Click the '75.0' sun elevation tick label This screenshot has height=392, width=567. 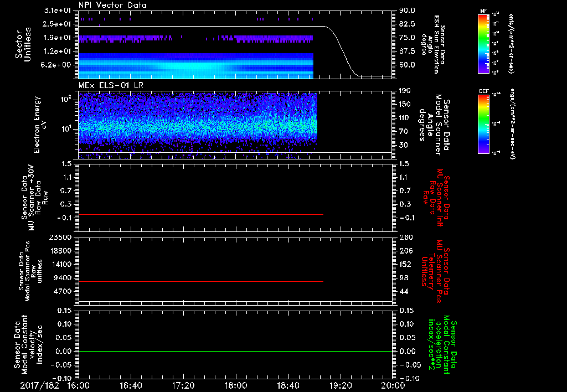point(407,38)
